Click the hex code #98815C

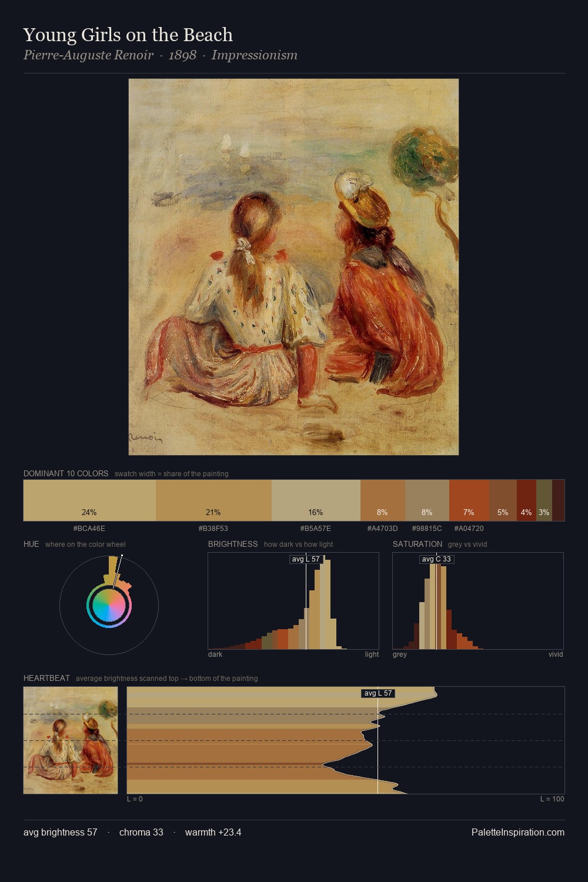pos(427,529)
